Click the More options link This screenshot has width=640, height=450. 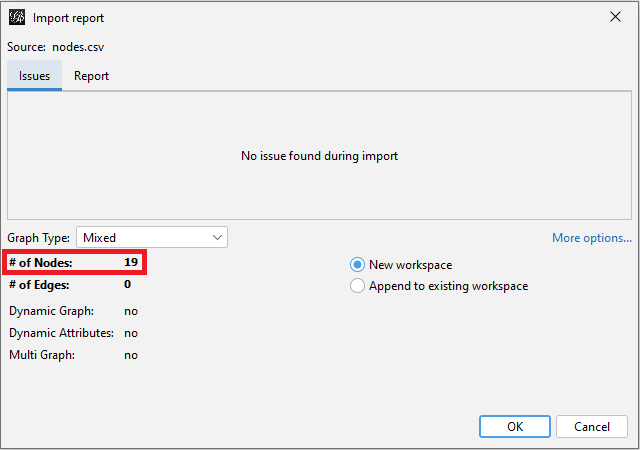[591, 238]
